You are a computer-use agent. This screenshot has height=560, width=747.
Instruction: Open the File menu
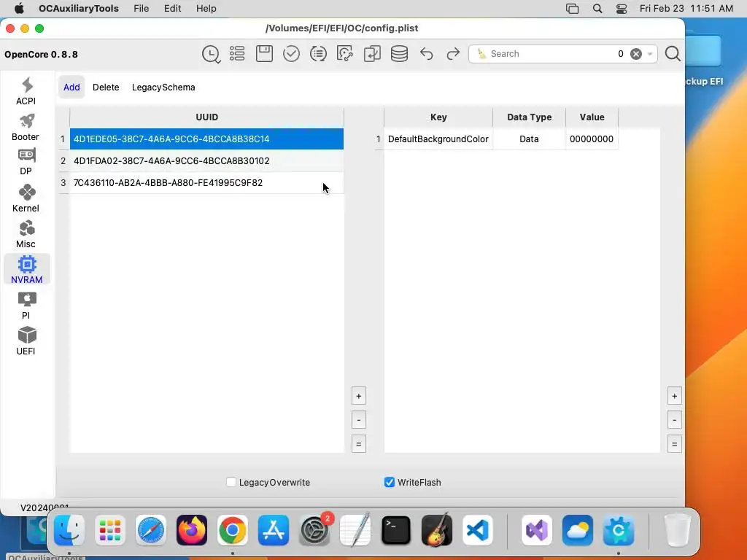[x=141, y=9]
